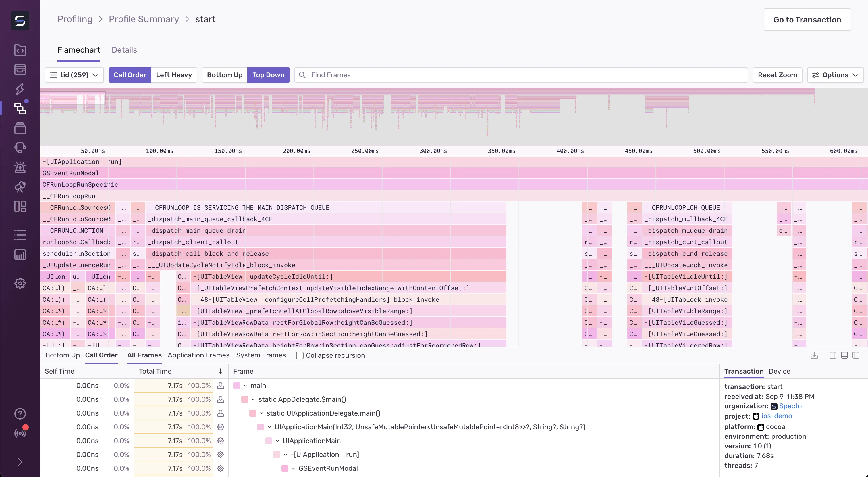
Task: Click the pink swatch beside main frame
Action: pyautogui.click(x=237, y=386)
